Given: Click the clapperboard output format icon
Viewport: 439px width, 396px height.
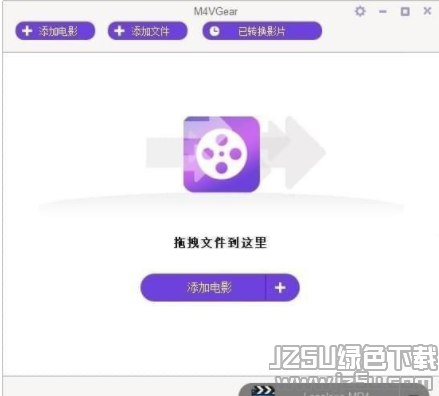Looking at the screenshot, I should (x=263, y=391).
